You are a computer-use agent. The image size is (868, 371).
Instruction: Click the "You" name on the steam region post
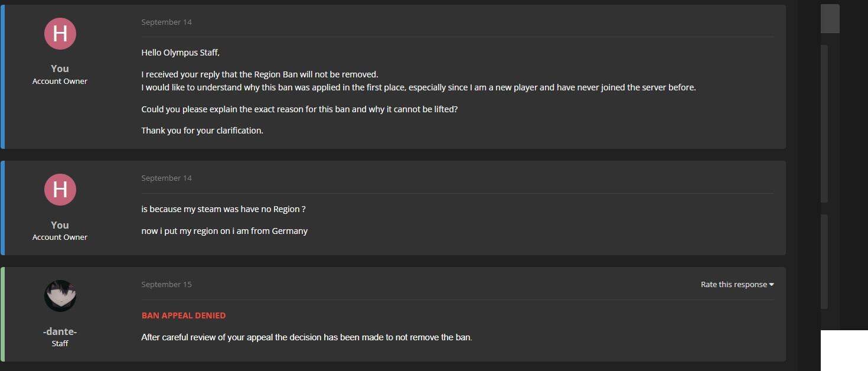(60, 225)
